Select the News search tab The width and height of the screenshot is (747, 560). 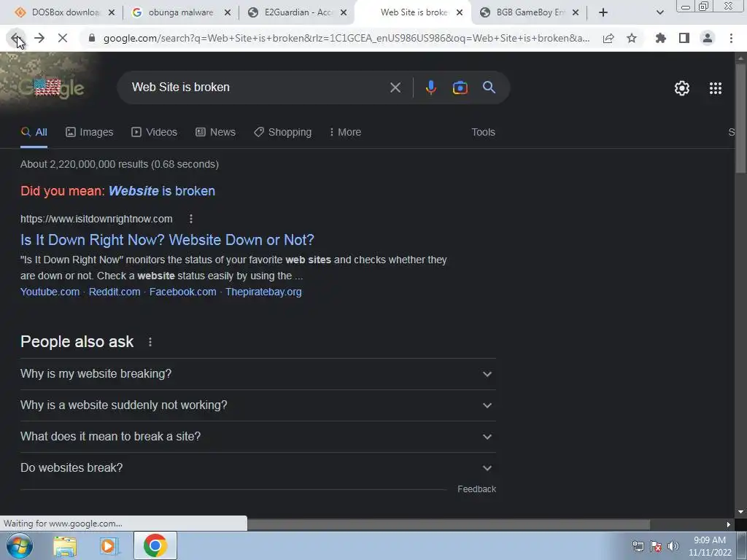(x=215, y=132)
